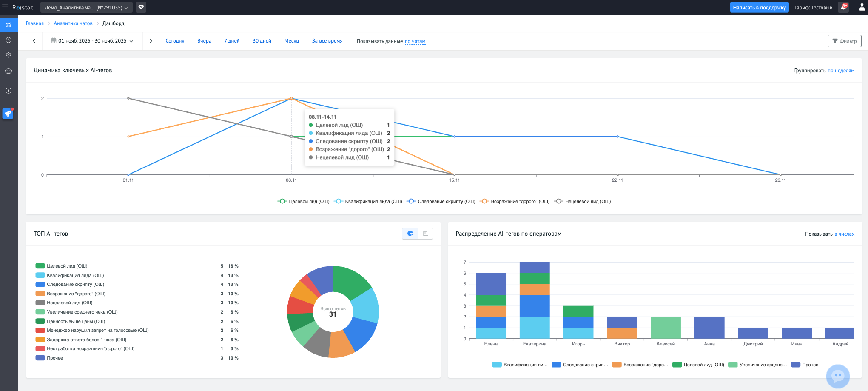Expand the date range picker
Screen dimensions: 868x391
(92, 41)
